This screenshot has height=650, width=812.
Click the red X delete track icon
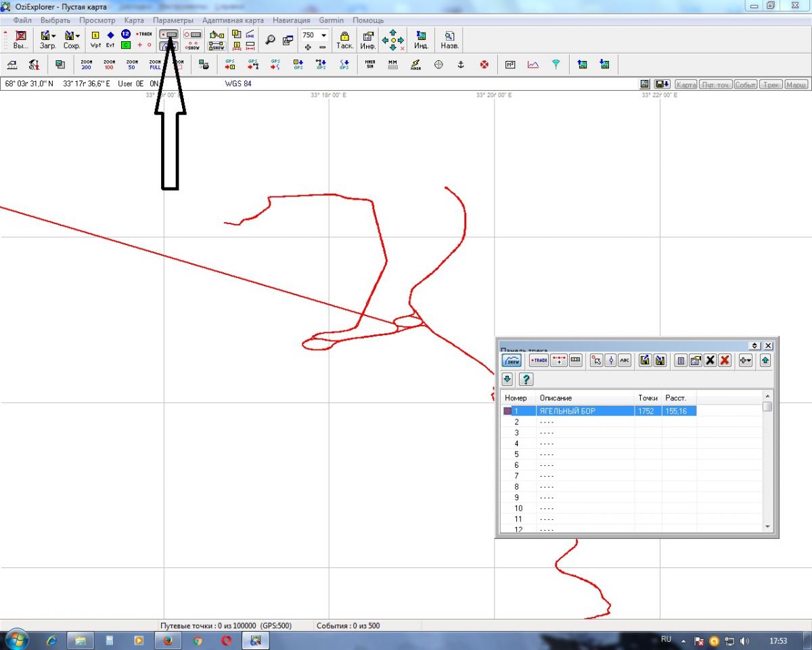[725, 361]
